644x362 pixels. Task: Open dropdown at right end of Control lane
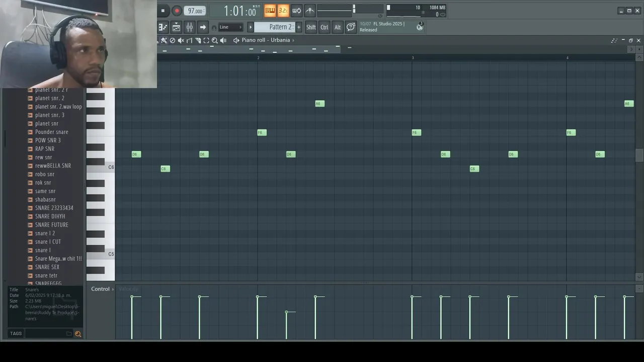639,289
